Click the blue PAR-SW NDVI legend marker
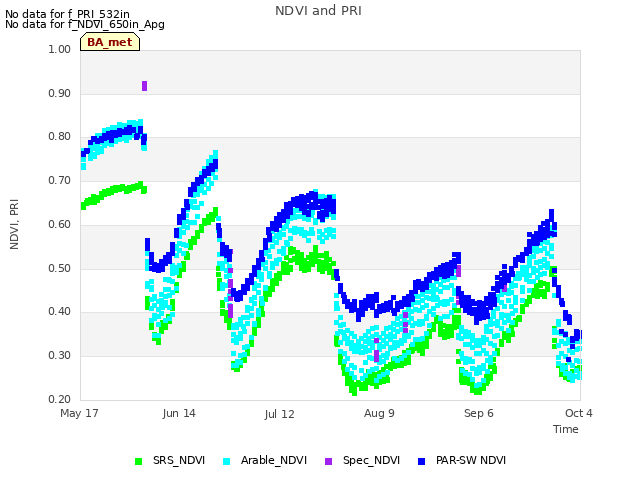This screenshot has height=480, width=640. click(x=422, y=461)
